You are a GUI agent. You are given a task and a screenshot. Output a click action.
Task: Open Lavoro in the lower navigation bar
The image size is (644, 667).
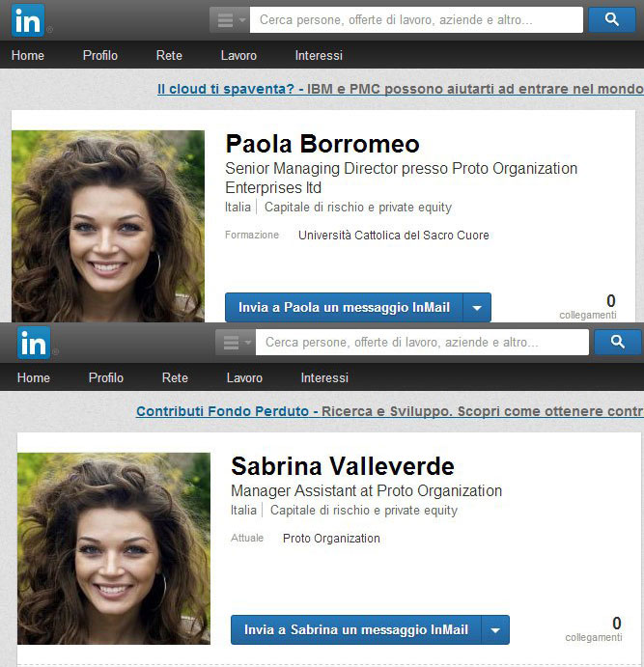[x=244, y=377]
